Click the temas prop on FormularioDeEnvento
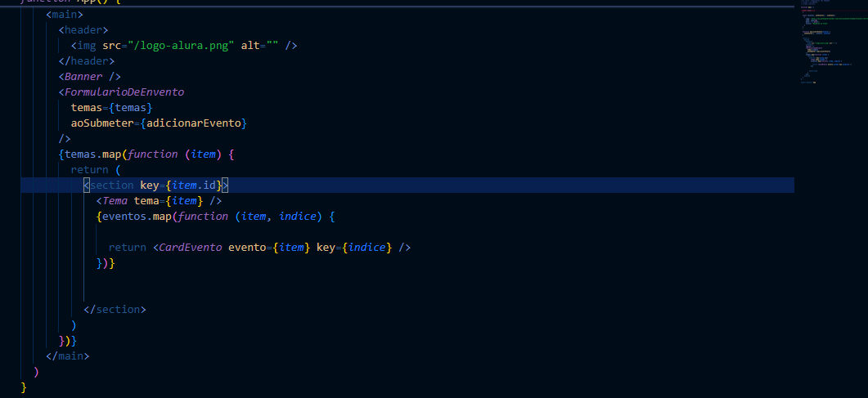The height and width of the screenshot is (398, 868). point(87,107)
